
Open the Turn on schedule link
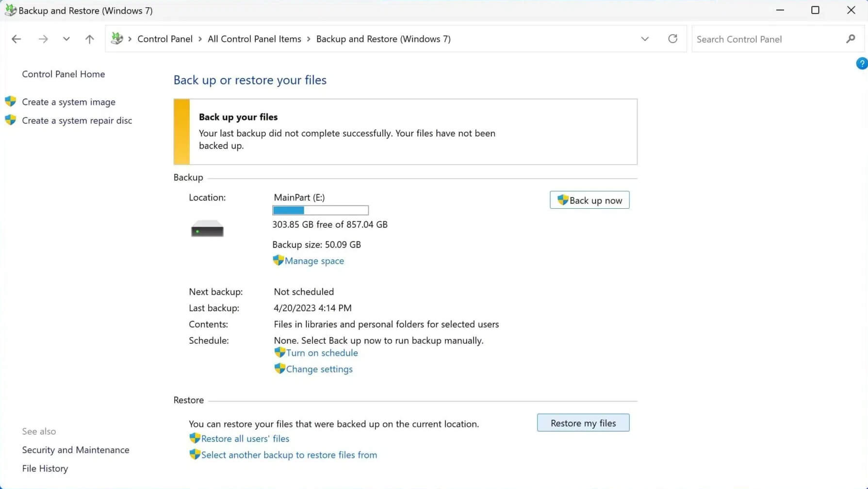click(321, 353)
